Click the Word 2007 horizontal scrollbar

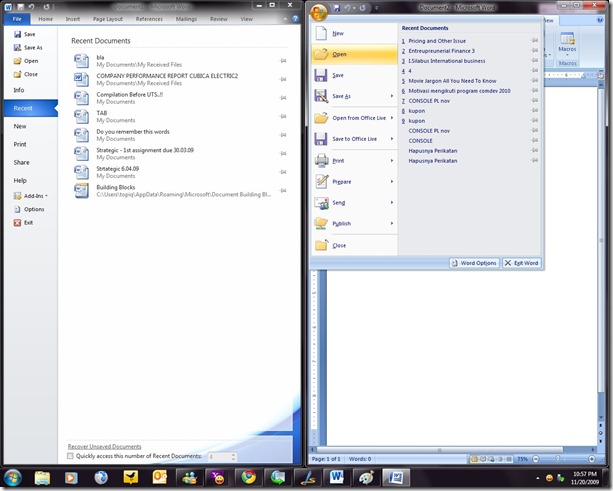point(440,450)
